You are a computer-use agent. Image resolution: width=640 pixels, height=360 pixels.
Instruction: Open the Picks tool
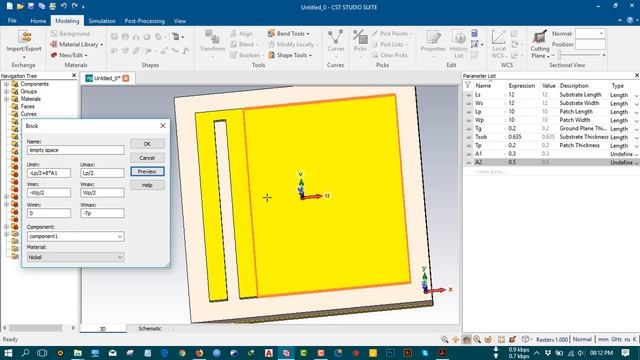[360, 42]
